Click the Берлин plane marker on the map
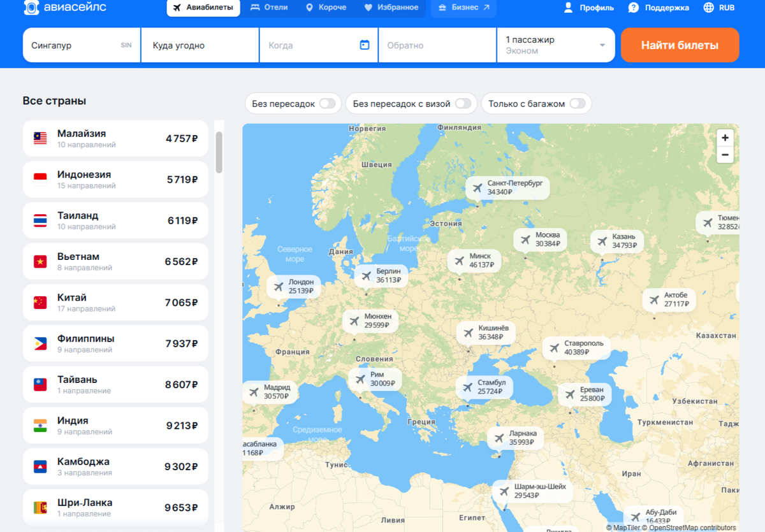 coord(382,275)
